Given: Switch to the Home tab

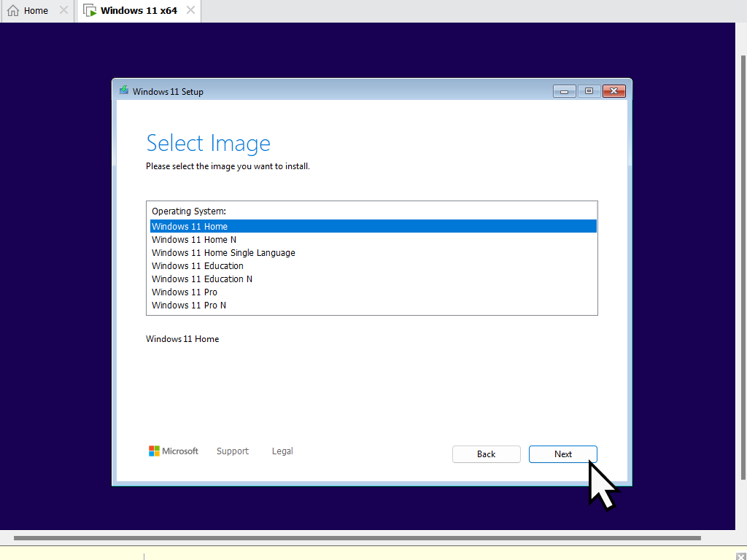Looking at the screenshot, I should pyautogui.click(x=29, y=11).
